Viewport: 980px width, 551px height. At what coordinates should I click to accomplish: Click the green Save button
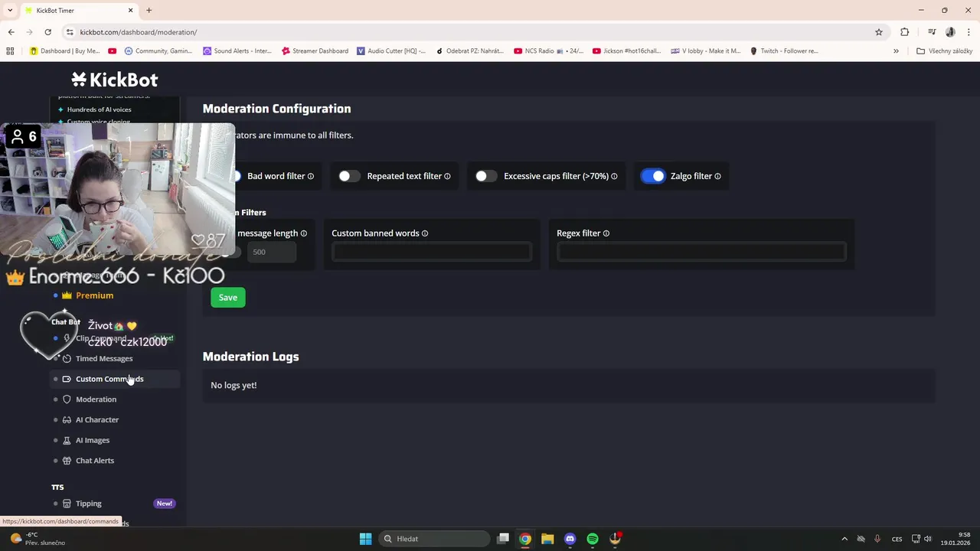pos(228,298)
